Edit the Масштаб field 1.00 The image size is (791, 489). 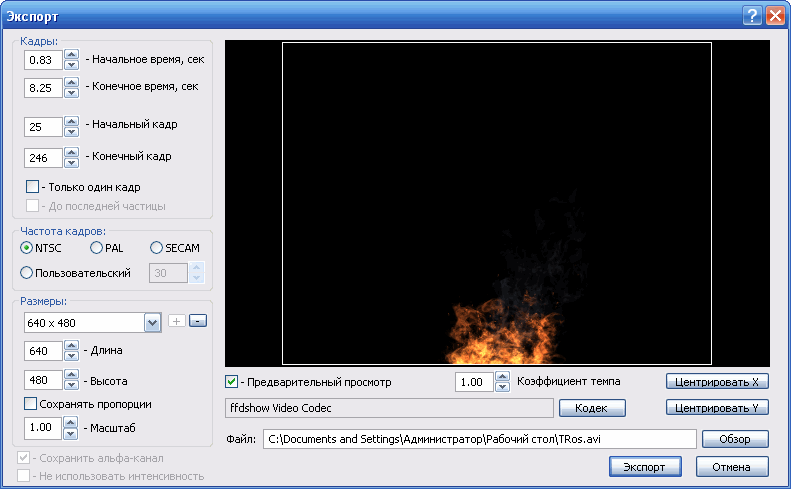[x=43, y=427]
